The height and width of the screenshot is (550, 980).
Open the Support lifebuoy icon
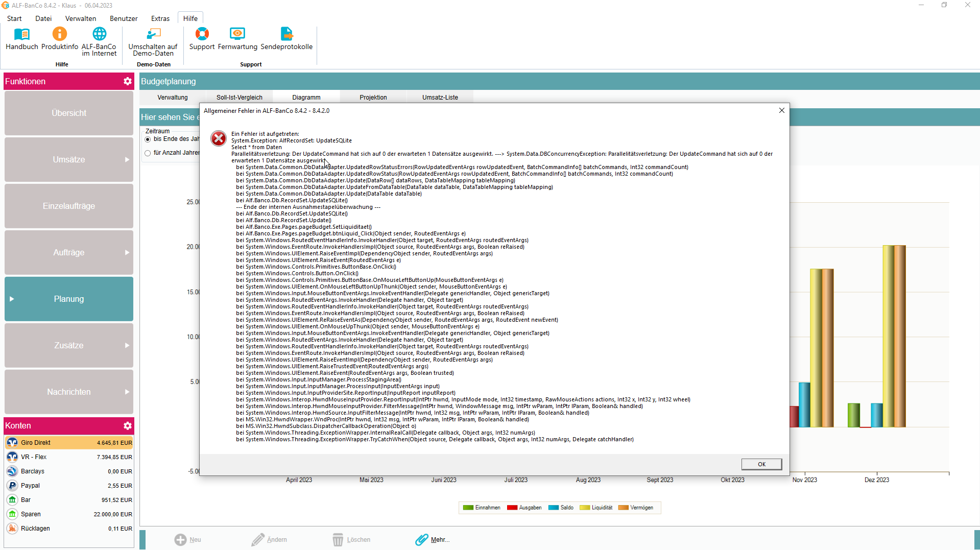pyautogui.click(x=202, y=34)
